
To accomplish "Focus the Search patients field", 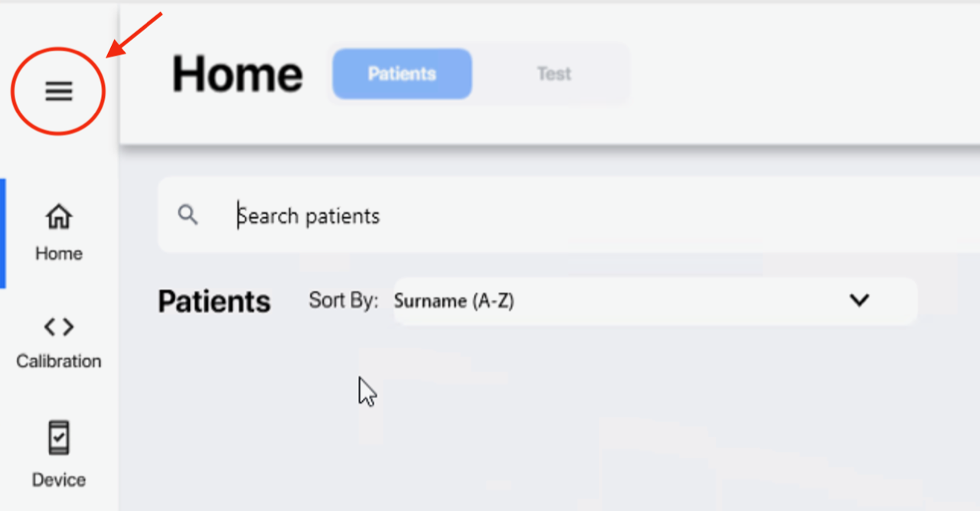I will (569, 215).
